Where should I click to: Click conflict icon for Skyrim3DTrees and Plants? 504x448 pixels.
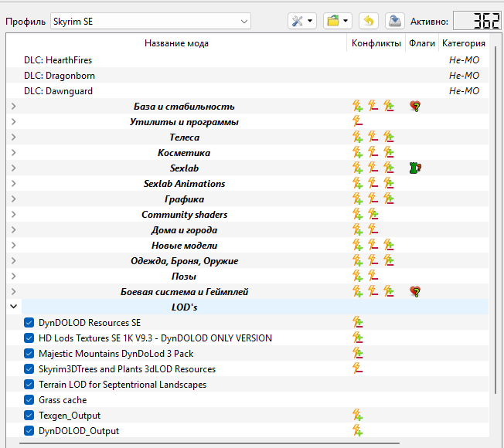click(x=357, y=368)
